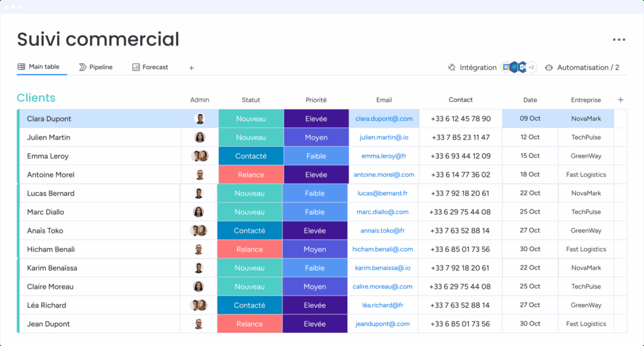Select the Clara Dupont name cell
Viewport: 644px width, 346px height.
click(x=101, y=119)
